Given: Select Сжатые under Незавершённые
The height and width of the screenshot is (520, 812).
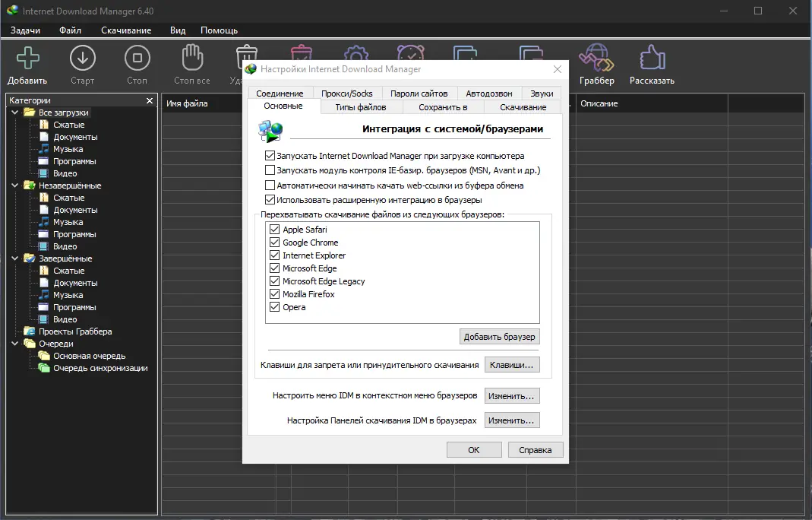Looking at the screenshot, I should click(x=69, y=198).
